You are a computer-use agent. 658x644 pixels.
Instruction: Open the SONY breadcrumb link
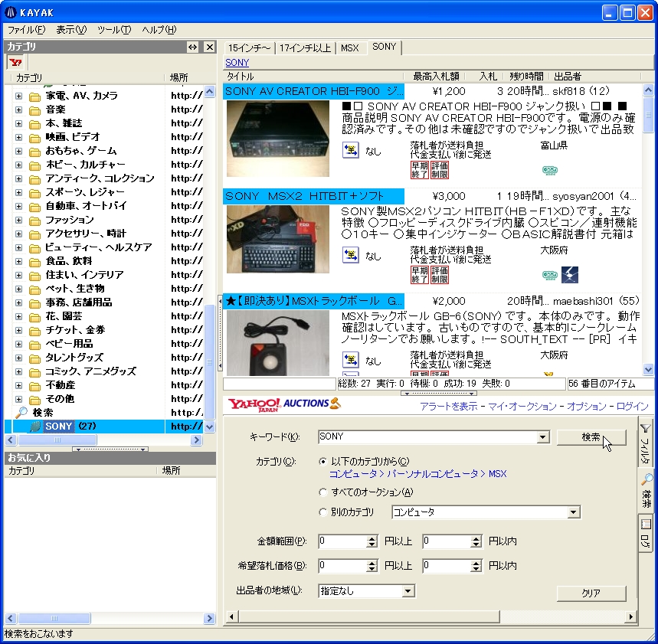(237, 63)
